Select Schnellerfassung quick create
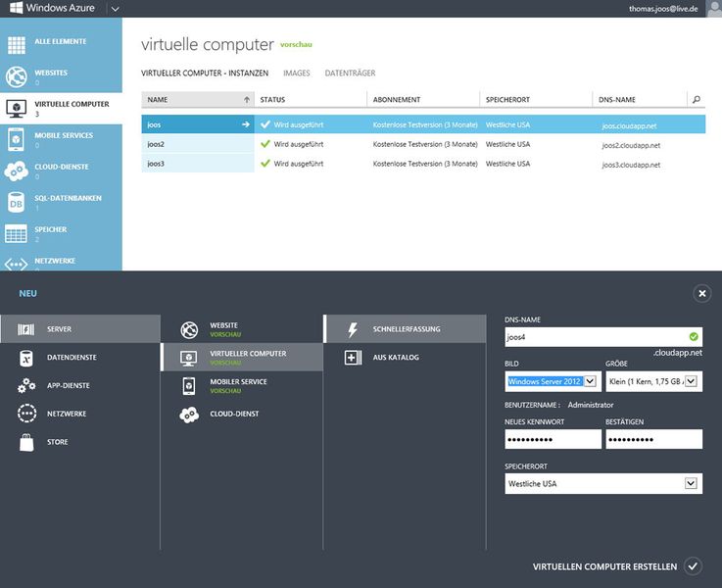 click(x=406, y=328)
